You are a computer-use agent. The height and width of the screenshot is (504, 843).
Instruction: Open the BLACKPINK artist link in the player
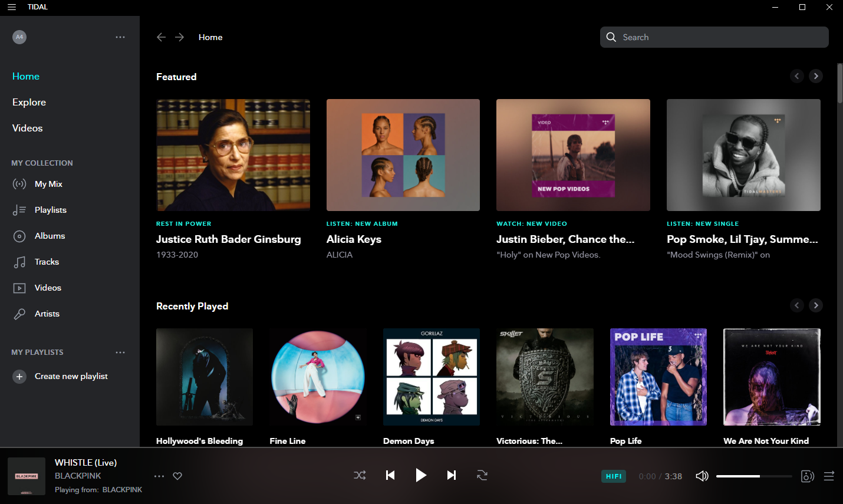click(x=78, y=476)
